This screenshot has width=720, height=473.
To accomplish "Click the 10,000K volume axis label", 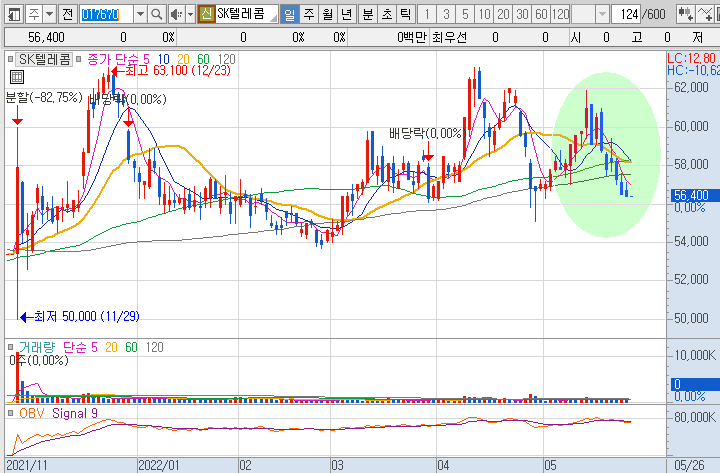I will (694, 355).
